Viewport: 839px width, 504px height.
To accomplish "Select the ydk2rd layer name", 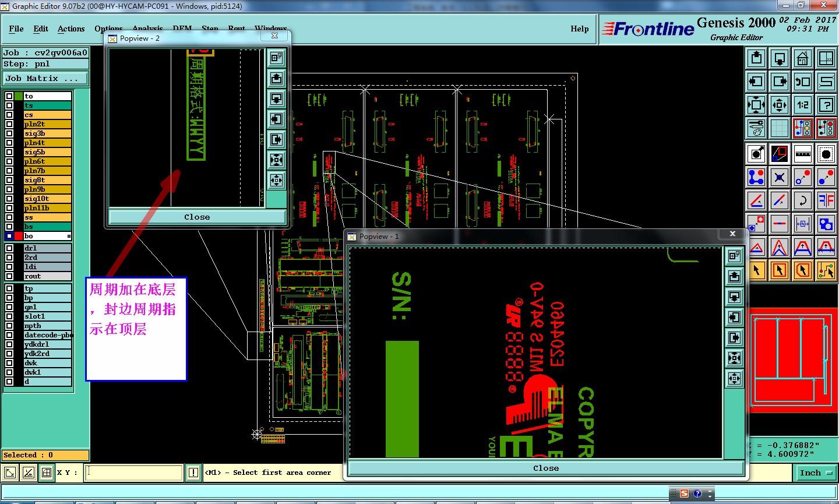I will pos(47,354).
